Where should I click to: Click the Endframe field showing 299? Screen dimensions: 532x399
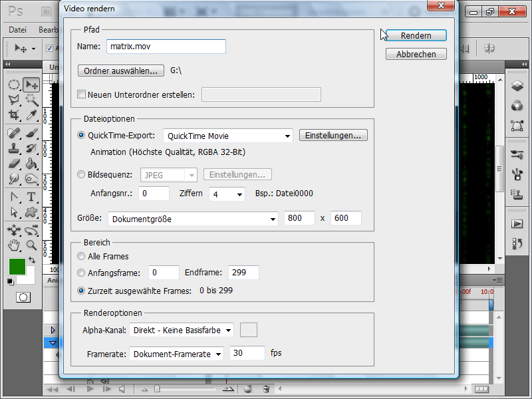coord(243,273)
